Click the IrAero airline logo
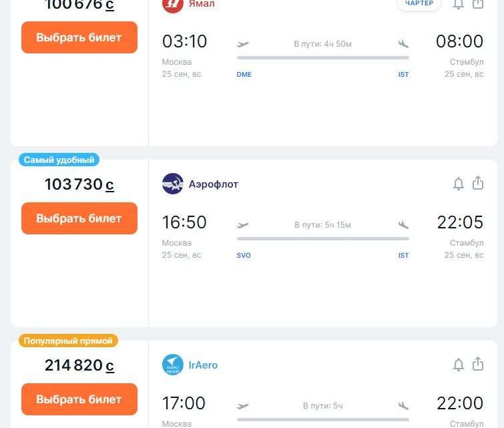This screenshot has width=504, height=428. 173,365
